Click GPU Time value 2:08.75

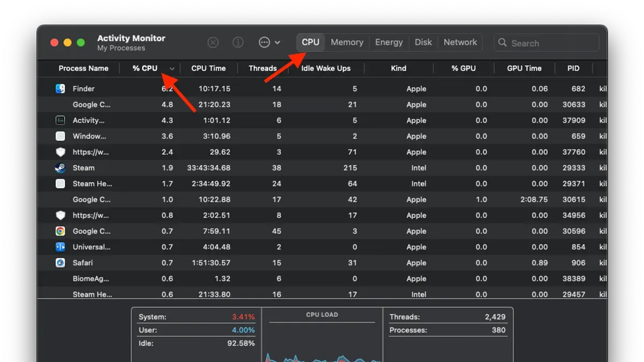(533, 200)
